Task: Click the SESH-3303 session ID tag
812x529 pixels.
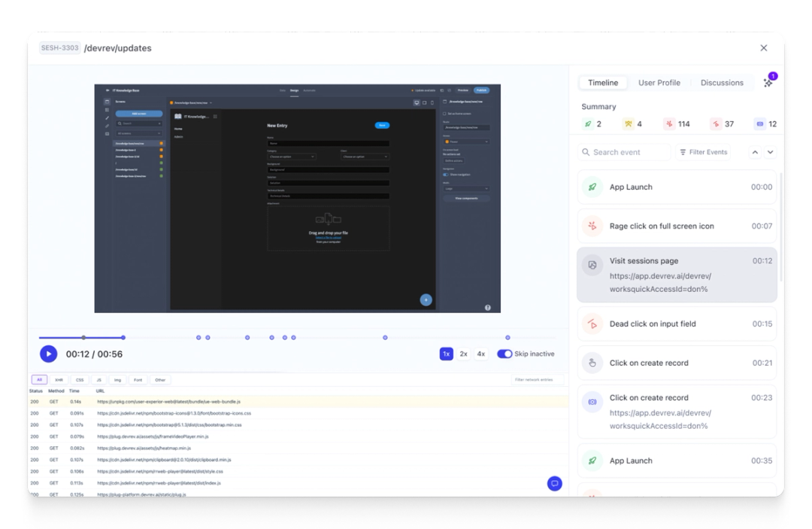Action: point(59,47)
